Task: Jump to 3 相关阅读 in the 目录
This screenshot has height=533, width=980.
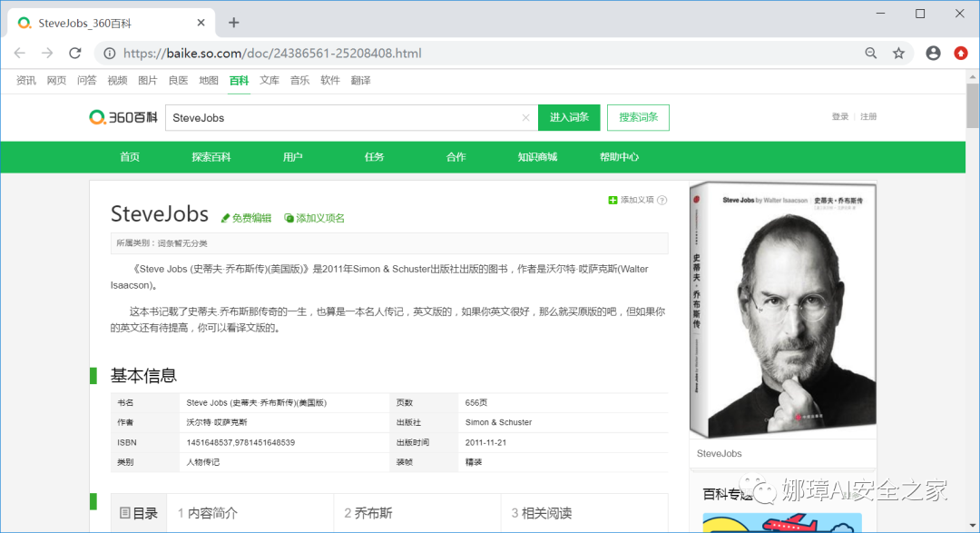Action: tap(541, 513)
